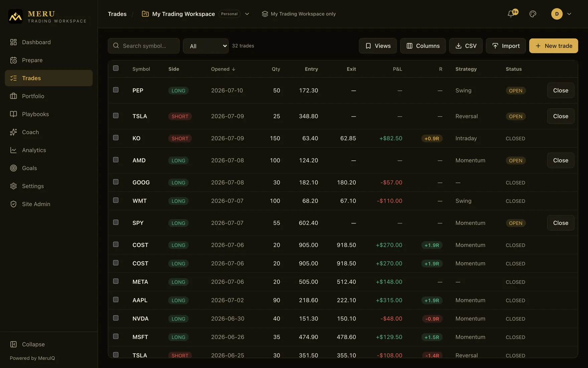Screen dimensions: 588x368
Task: Click the Trades list icon
Action: pos(13,78)
